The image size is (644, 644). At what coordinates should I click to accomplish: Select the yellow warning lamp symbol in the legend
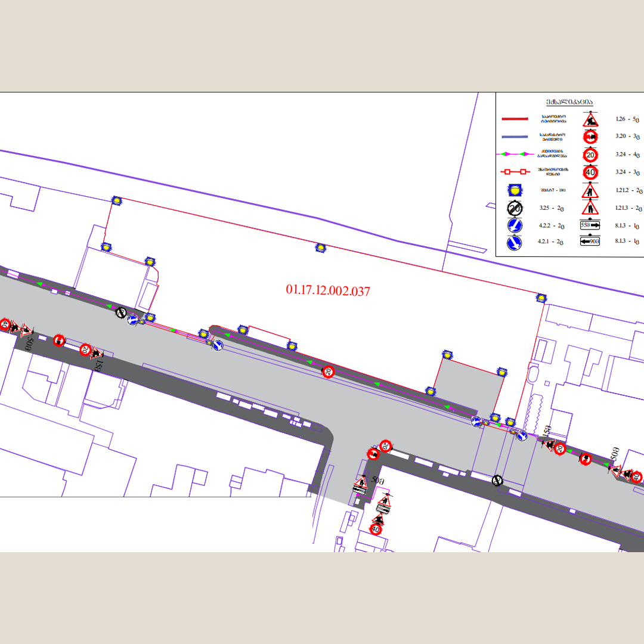pyautogui.click(x=515, y=191)
